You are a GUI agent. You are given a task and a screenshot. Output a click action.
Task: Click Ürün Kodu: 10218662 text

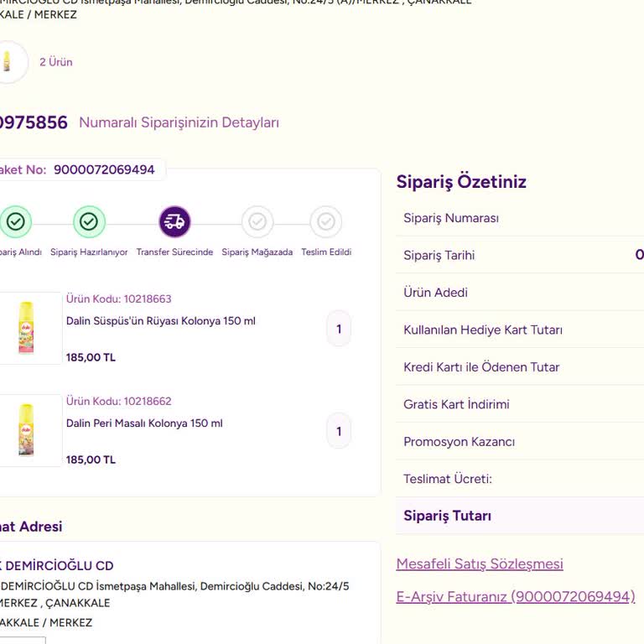(x=119, y=401)
